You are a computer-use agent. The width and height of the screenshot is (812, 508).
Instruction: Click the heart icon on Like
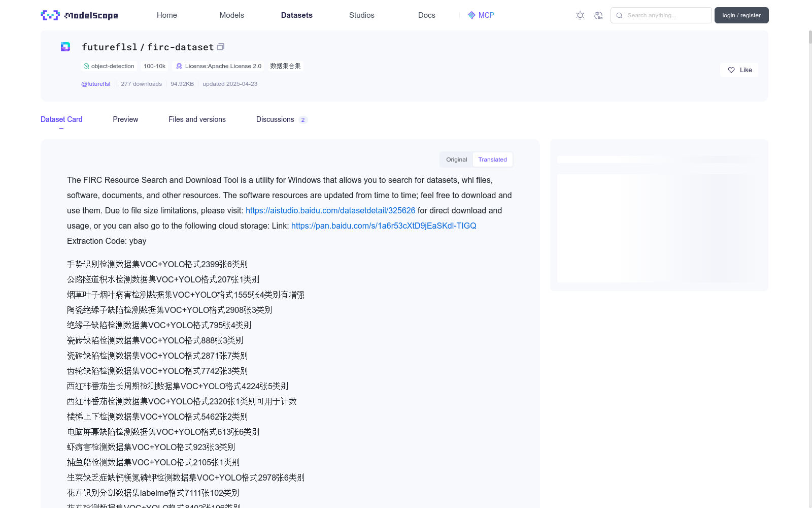click(x=731, y=70)
